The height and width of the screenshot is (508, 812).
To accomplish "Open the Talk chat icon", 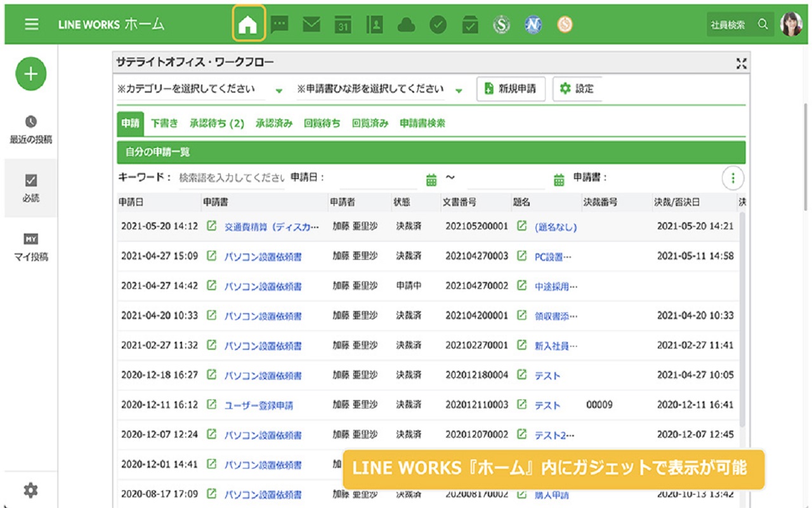I will point(280,25).
